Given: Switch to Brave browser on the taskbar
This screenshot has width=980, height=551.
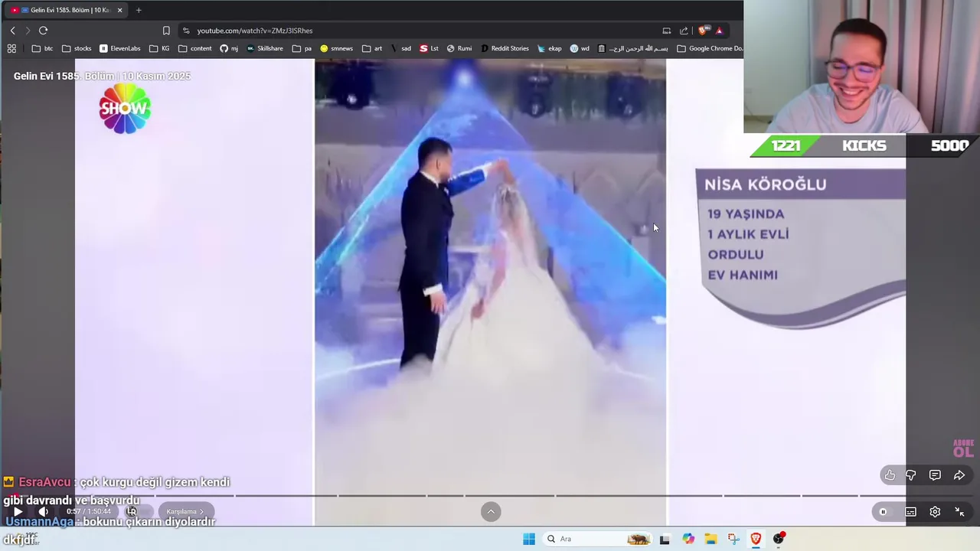Looking at the screenshot, I should [756, 539].
